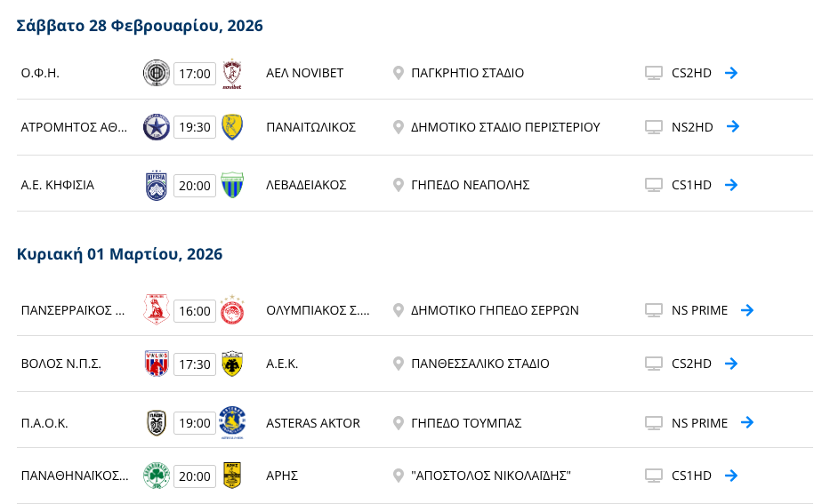Click the 16:00 kickoff time box
This screenshot has width=830, height=504.
click(194, 310)
